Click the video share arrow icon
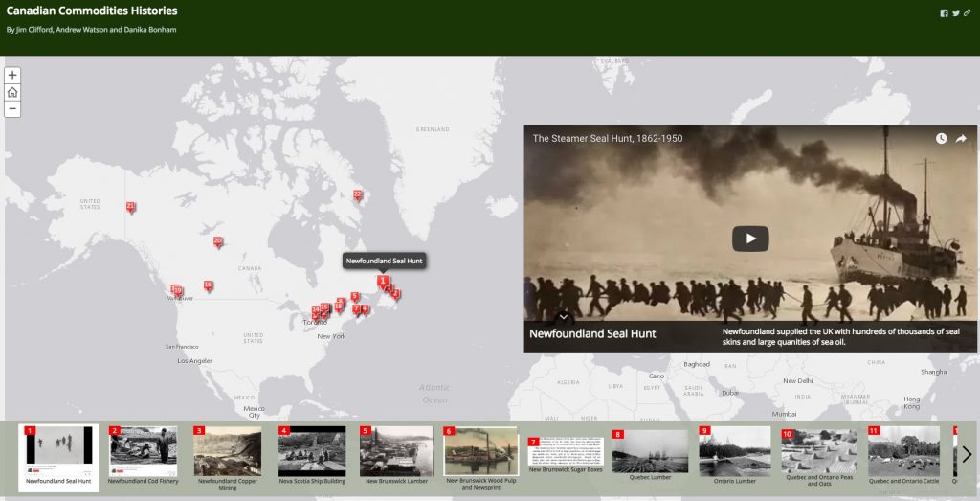This screenshot has height=501, width=980. (x=961, y=139)
